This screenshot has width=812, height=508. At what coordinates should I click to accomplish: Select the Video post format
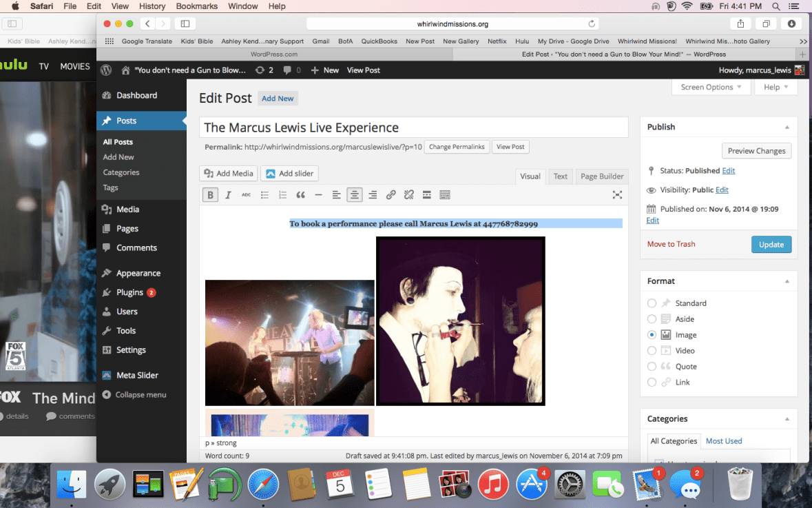(x=652, y=350)
